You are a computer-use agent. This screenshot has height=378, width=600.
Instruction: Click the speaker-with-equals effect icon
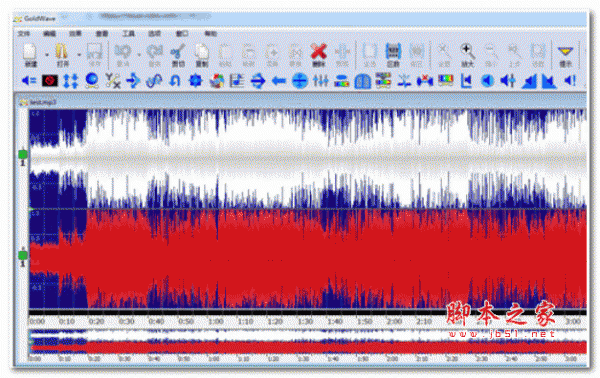29,81
